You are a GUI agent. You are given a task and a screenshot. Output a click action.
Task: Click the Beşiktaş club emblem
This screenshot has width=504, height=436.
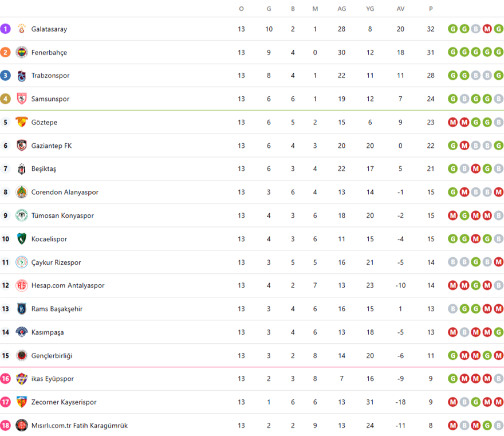point(22,169)
